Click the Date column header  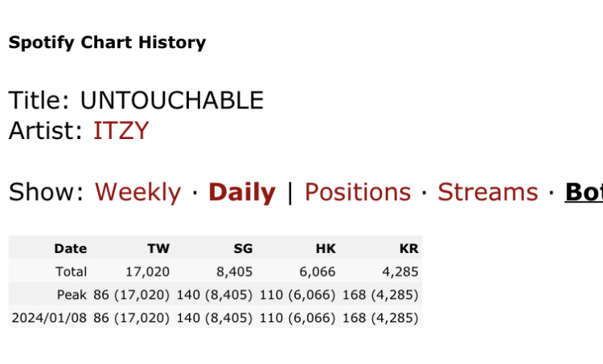click(x=70, y=249)
